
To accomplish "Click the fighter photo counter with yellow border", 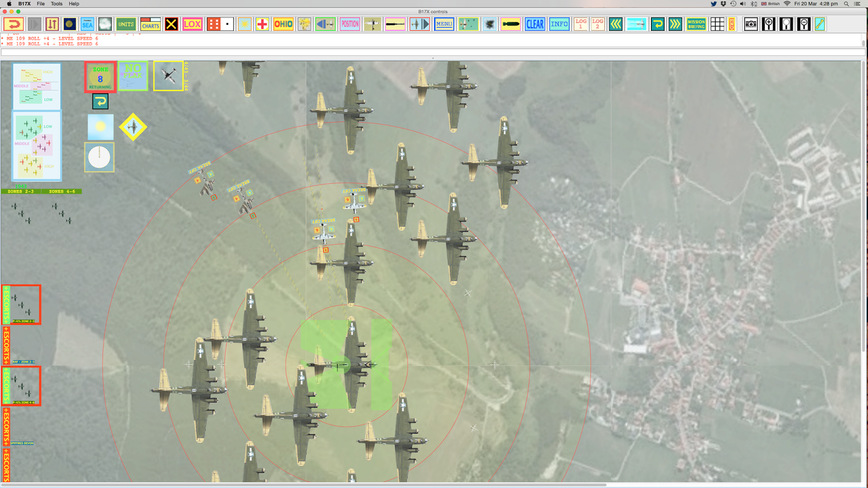I will 168,76.
